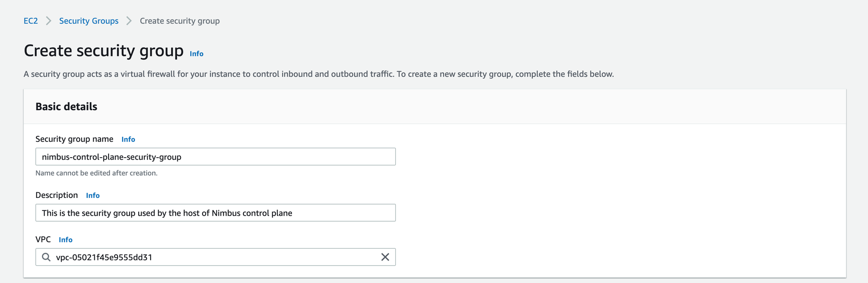This screenshot has width=868, height=283.
Task: Open Info next to the Create security group heading
Action: pos(196,53)
